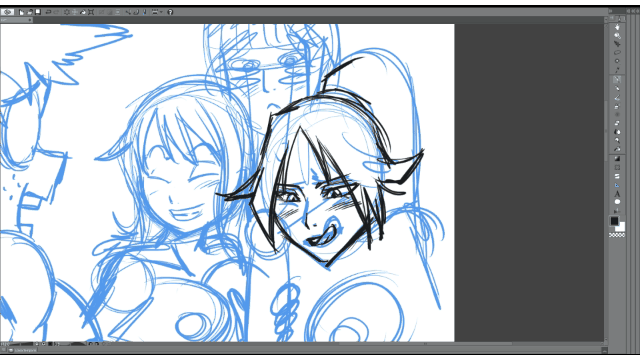Open CLIP STUDIO launcher button
Screen dimensions: 640x360
8,12
